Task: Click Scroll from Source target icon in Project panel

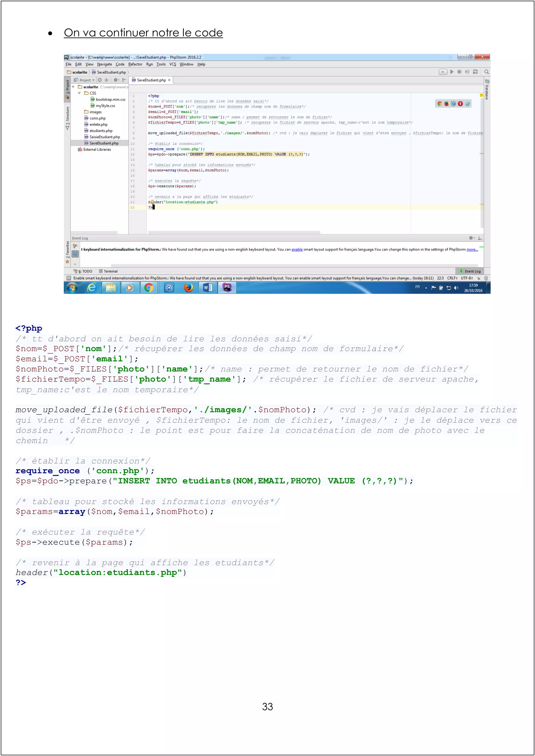Action: point(100,80)
